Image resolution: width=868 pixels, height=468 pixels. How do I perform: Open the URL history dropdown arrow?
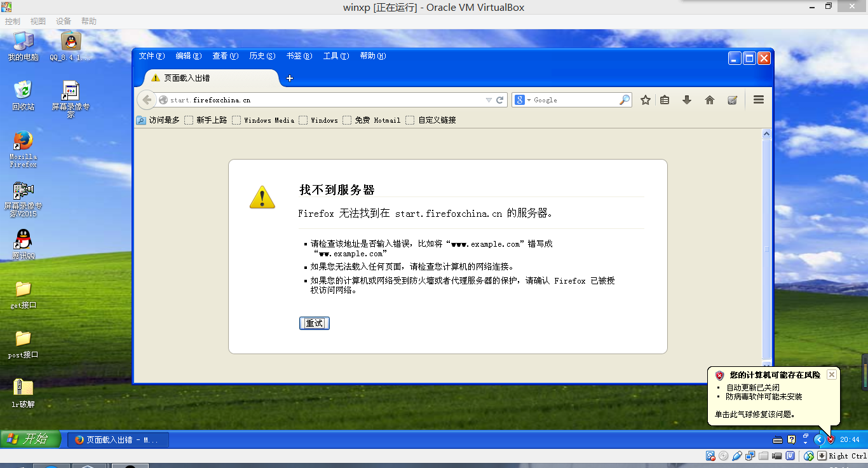489,100
